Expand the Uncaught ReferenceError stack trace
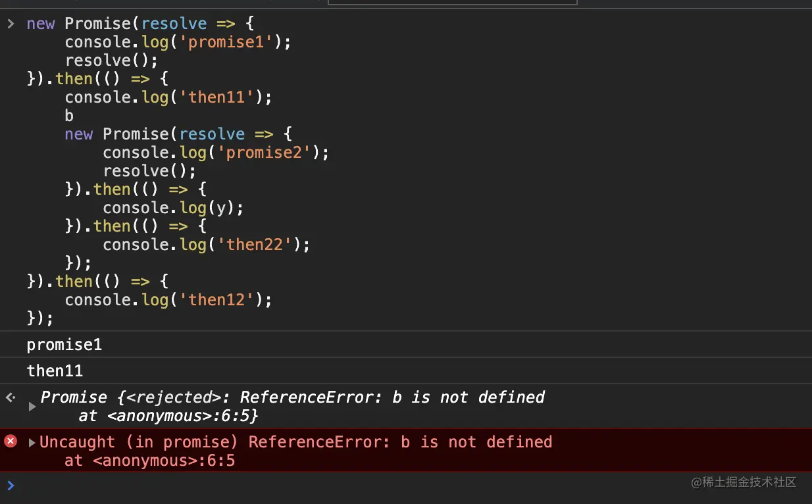The image size is (812, 504). click(32, 442)
